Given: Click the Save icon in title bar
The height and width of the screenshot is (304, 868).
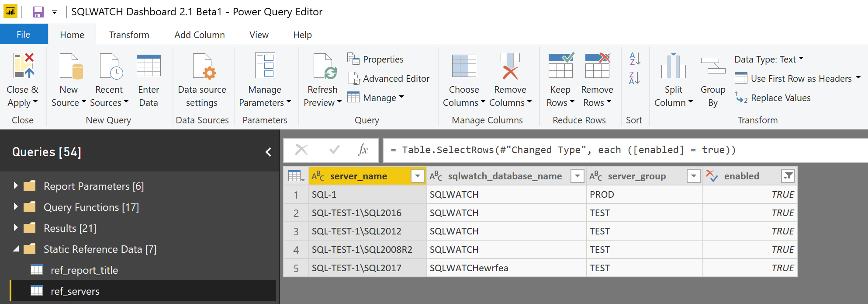Looking at the screenshot, I should coord(38,12).
